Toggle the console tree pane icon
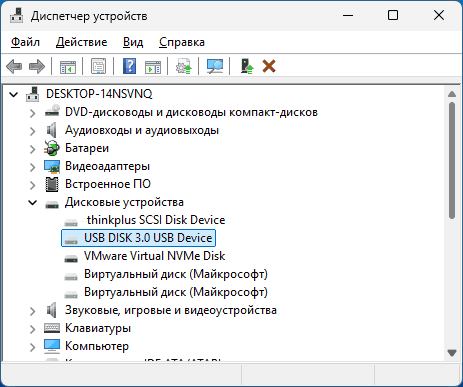The height and width of the screenshot is (387, 463). point(68,66)
